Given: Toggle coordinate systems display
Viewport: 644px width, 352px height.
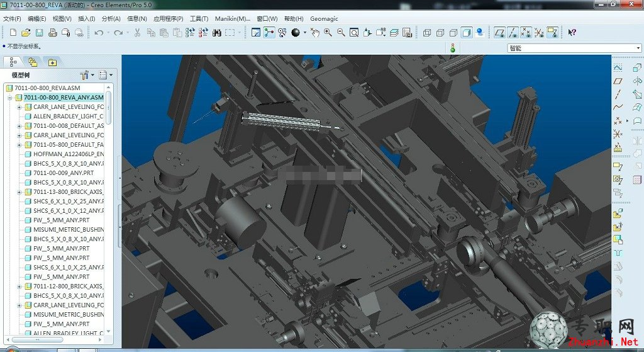Looking at the screenshot, I should (539, 33).
